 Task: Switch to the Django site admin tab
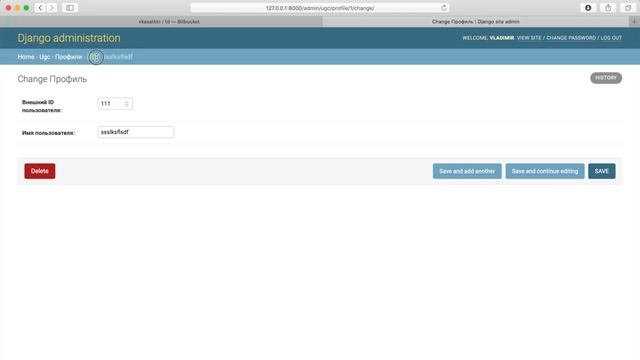476,22
